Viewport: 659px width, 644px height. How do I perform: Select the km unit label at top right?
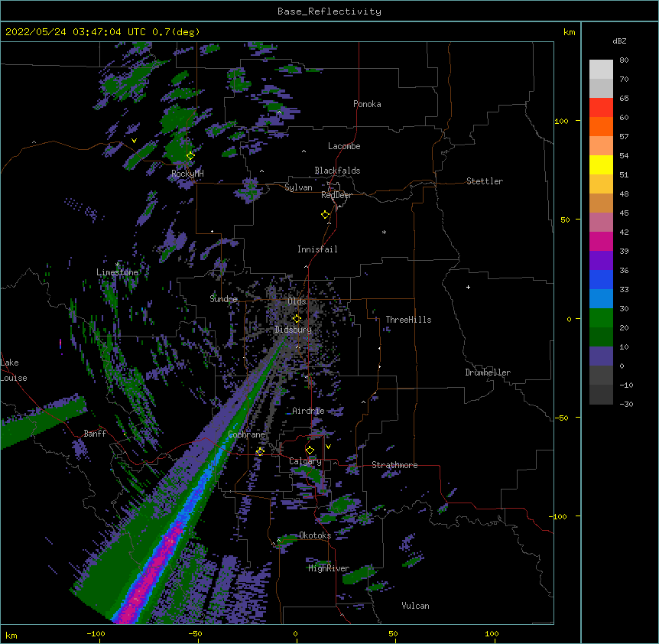[x=569, y=32]
